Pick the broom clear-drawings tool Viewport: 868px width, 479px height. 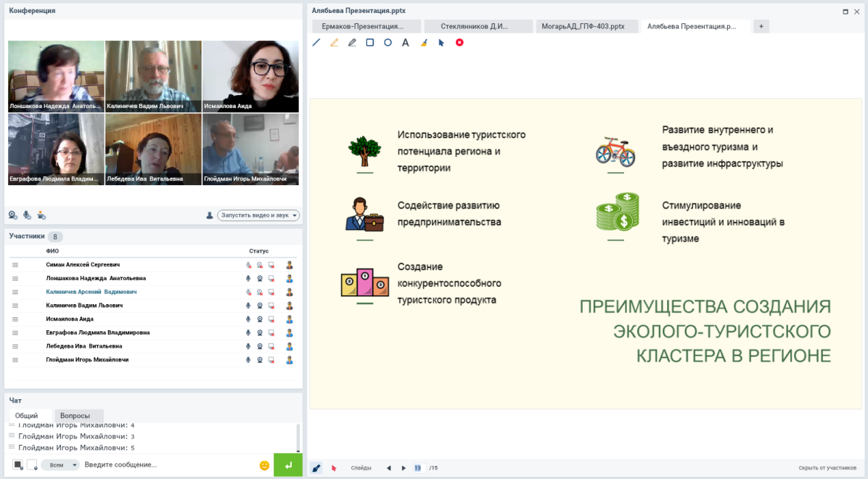tap(424, 43)
